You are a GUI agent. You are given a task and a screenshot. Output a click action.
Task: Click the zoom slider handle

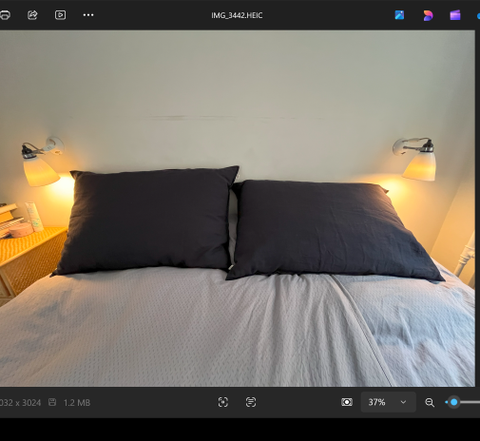(454, 402)
